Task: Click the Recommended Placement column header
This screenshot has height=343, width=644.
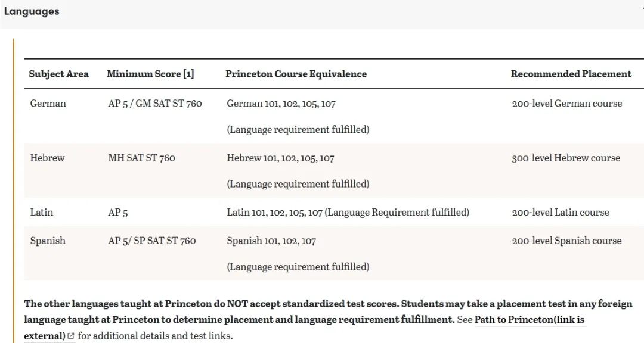Action: (x=571, y=74)
